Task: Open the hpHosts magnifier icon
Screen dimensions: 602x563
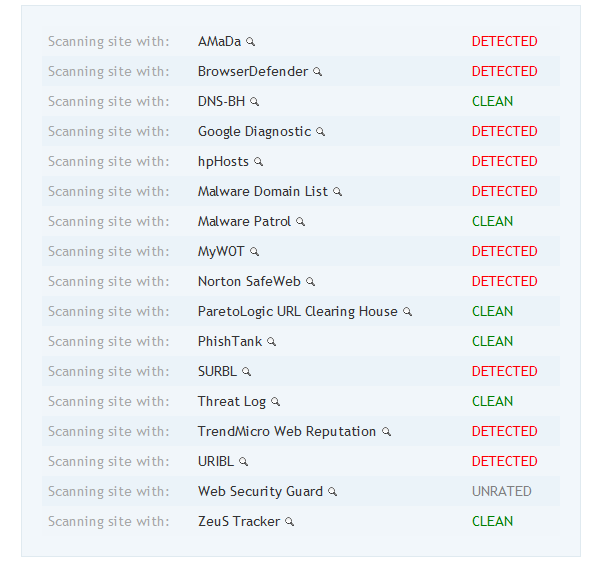Action: pos(259,162)
